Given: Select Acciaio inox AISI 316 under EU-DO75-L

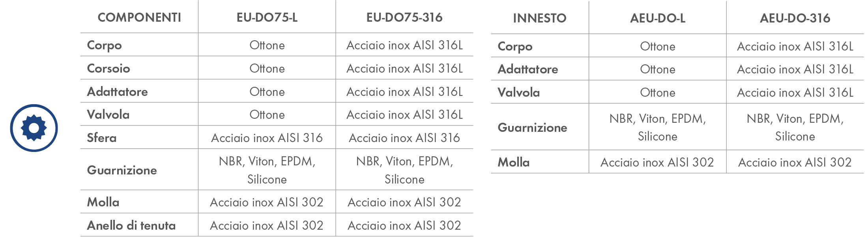Looking at the screenshot, I should click(x=267, y=138).
